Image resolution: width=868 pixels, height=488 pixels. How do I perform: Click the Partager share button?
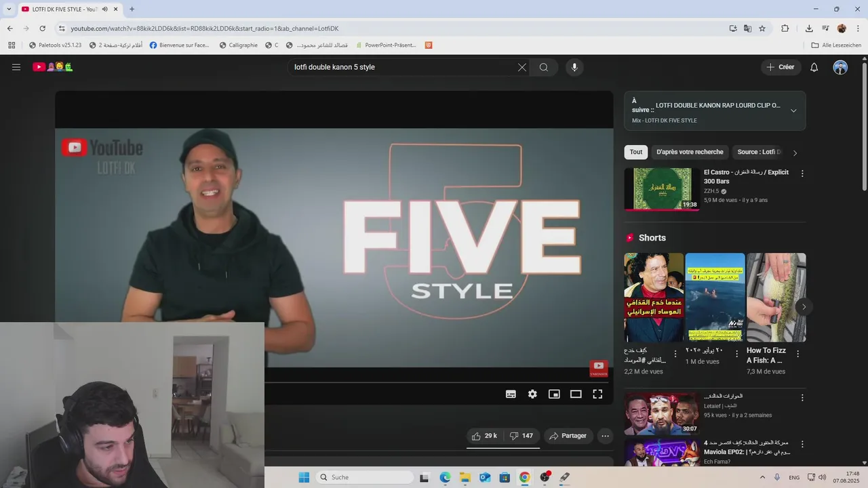pos(568,436)
